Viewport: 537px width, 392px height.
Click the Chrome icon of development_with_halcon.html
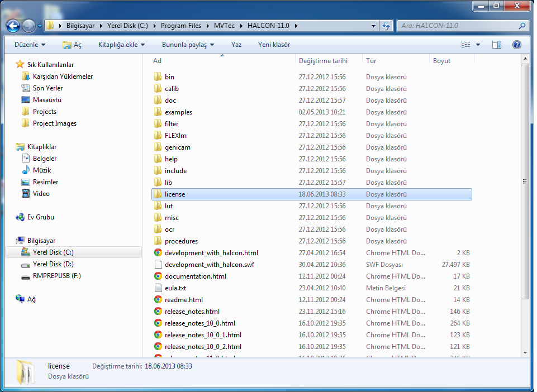click(x=158, y=252)
